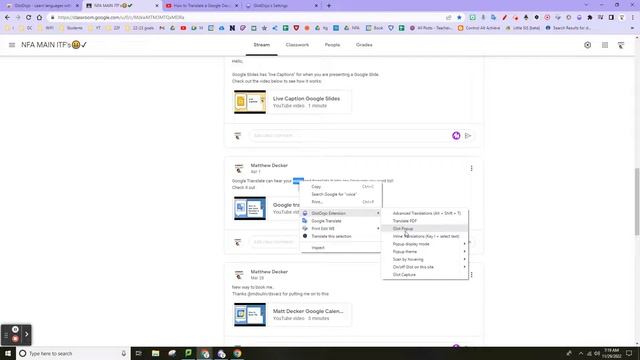The image size is (640, 360).
Task: Click the address bar URL
Action: pyautogui.click(x=121, y=18)
